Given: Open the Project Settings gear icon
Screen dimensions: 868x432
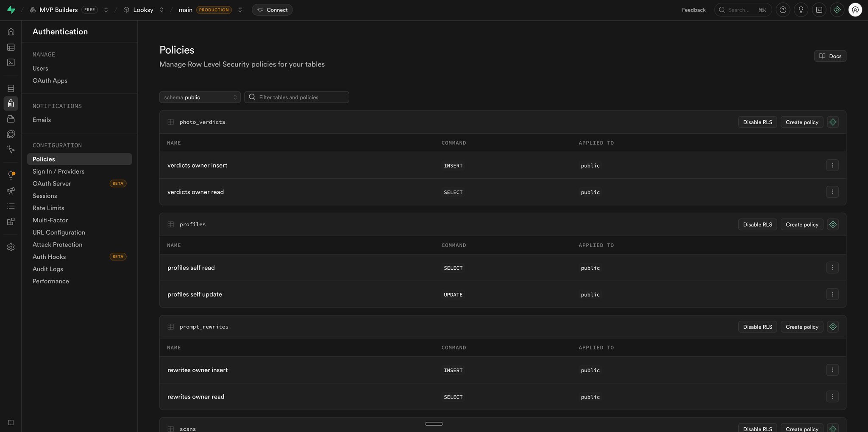Looking at the screenshot, I should click(11, 247).
